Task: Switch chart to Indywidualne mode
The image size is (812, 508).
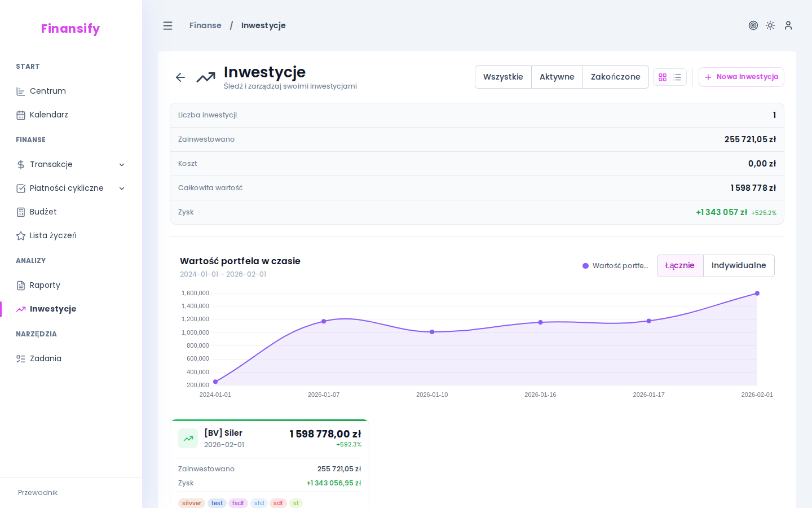Action: click(738, 266)
